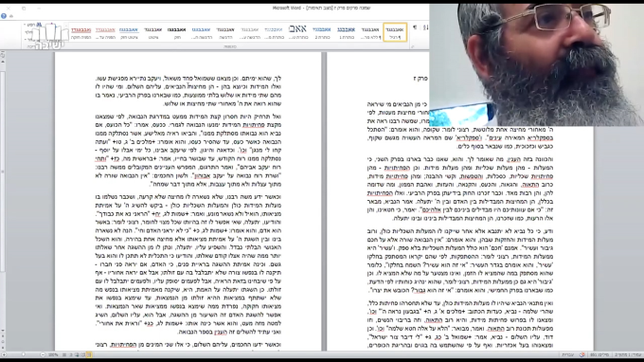
Task: Open zoom dialog via 100% label
Action: click(53, 354)
